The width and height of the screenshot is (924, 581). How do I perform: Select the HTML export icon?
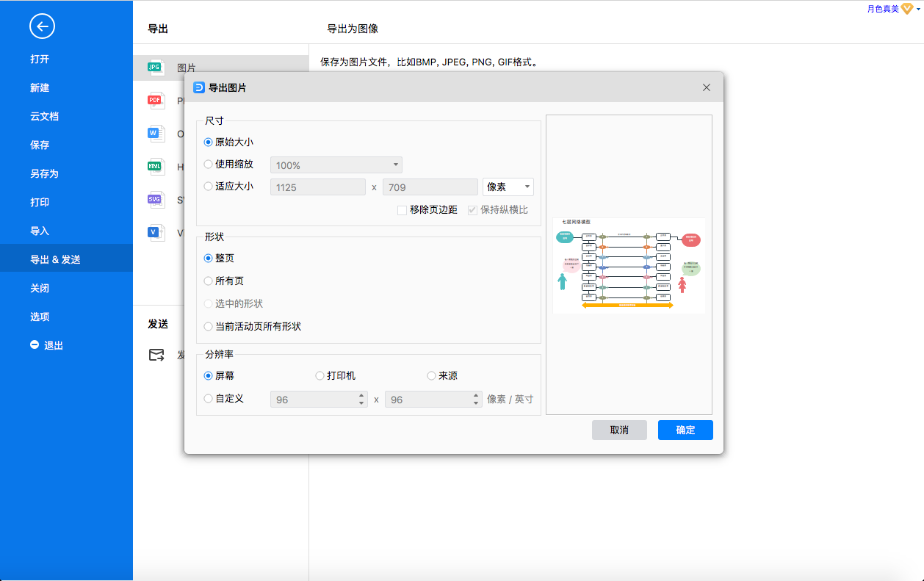pos(155,167)
